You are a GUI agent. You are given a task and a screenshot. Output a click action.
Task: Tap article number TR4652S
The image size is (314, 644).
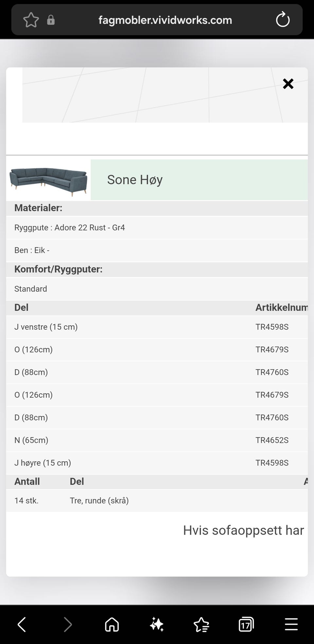(x=272, y=440)
